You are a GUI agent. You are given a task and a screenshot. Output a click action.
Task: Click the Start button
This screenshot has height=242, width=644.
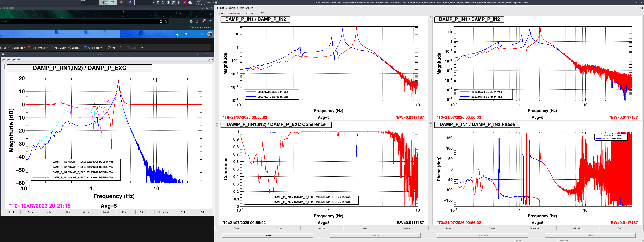[x=268, y=235]
